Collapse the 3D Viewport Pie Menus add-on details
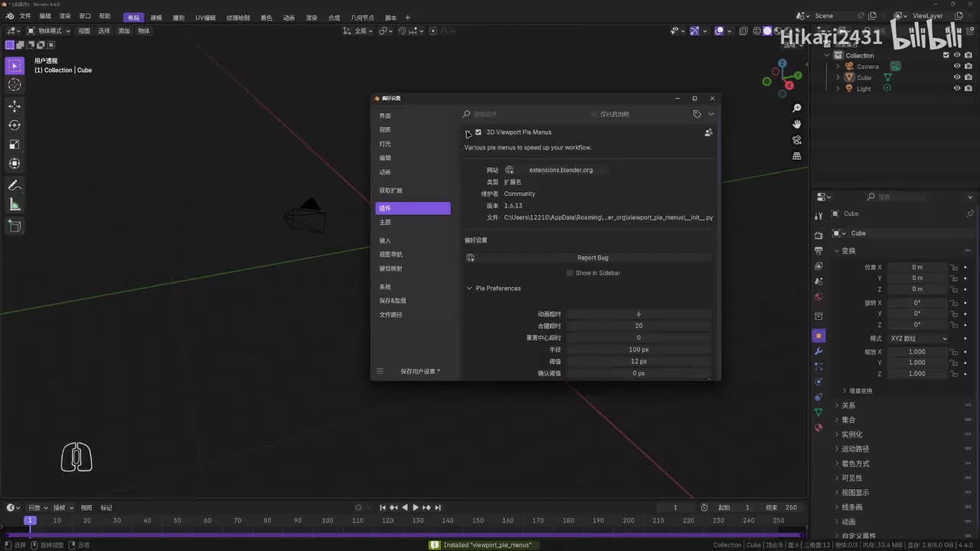Viewport: 980px width, 551px height. 468,133
